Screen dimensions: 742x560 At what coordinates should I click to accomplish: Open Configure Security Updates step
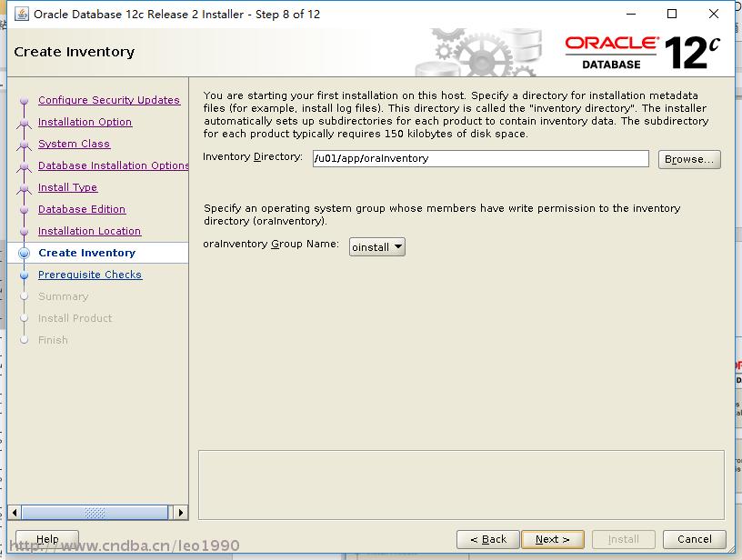(x=109, y=100)
